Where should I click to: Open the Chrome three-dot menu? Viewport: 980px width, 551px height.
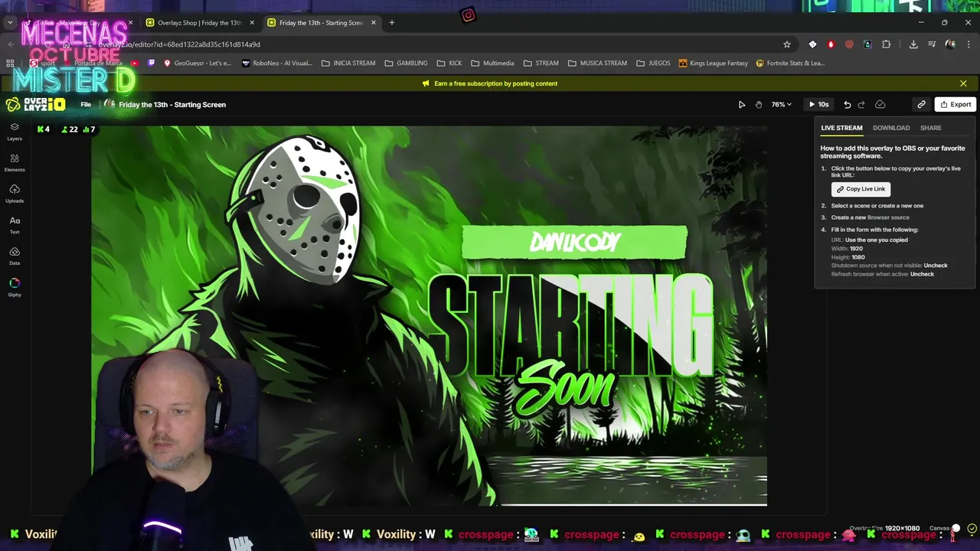969,44
